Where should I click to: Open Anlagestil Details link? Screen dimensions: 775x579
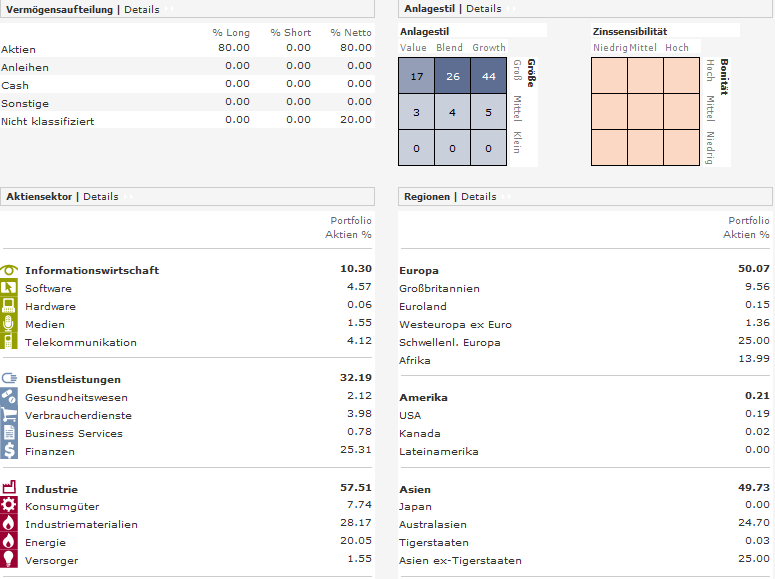(483, 8)
